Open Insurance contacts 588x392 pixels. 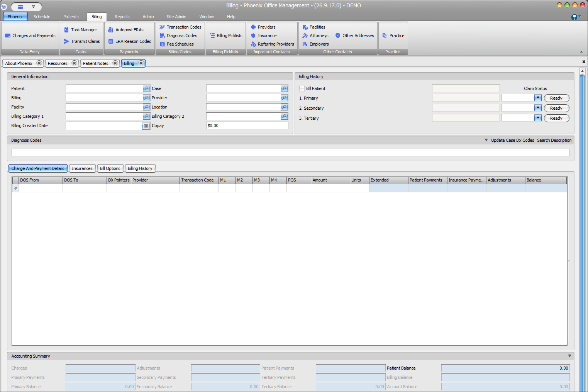pos(264,36)
